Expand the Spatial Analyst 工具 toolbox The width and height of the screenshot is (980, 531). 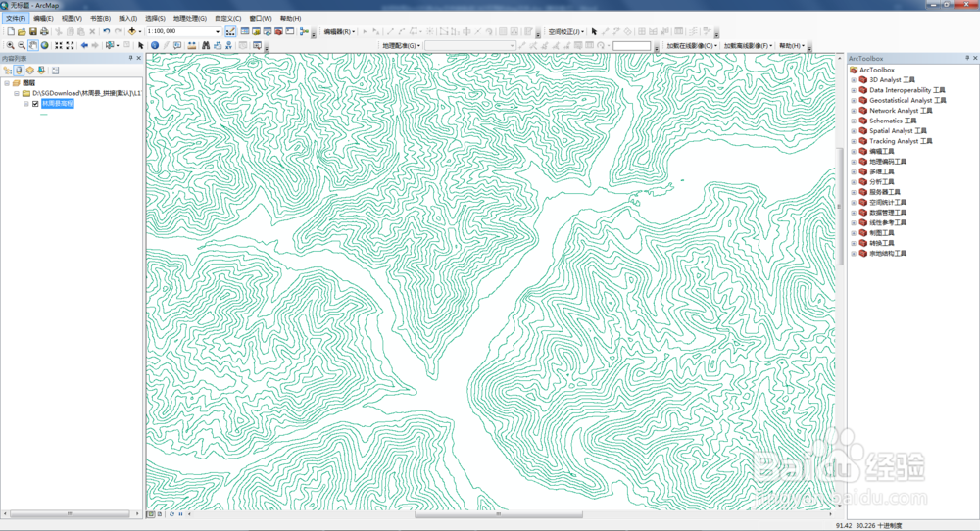tap(854, 131)
